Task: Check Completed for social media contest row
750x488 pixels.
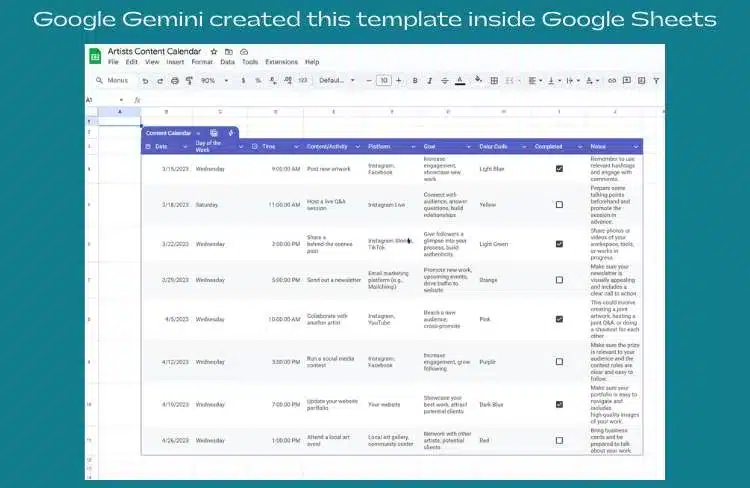Action: point(559,362)
